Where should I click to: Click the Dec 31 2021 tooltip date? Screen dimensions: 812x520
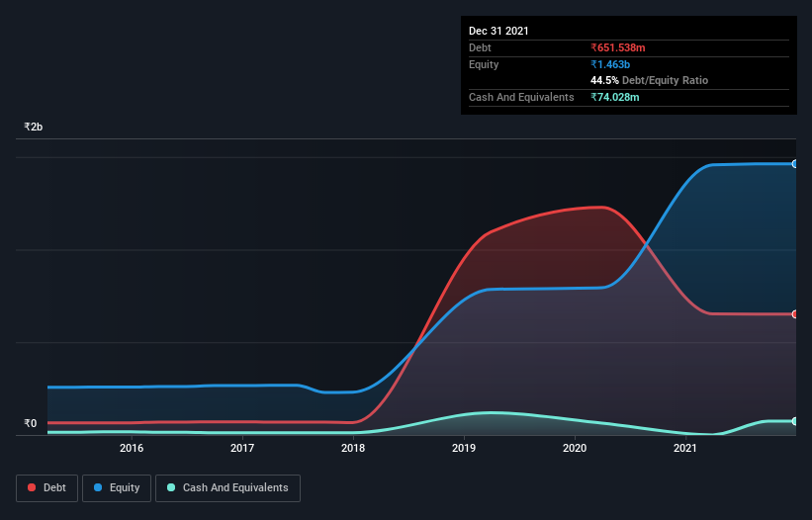click(x=498, y=31)
